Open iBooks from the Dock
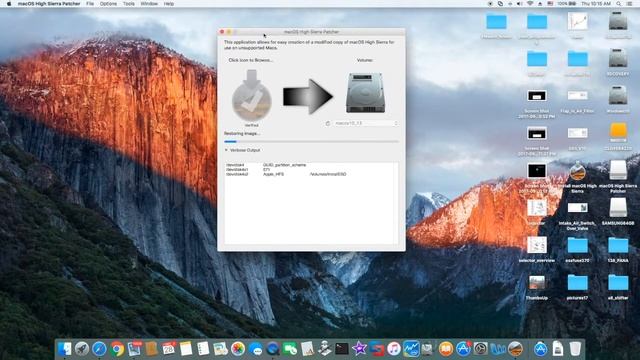The image size is (640, 360). pos(446,349)
